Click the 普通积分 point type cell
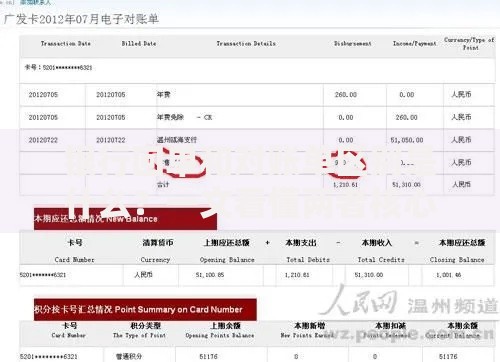500x362 pixels. pos(129,357)
